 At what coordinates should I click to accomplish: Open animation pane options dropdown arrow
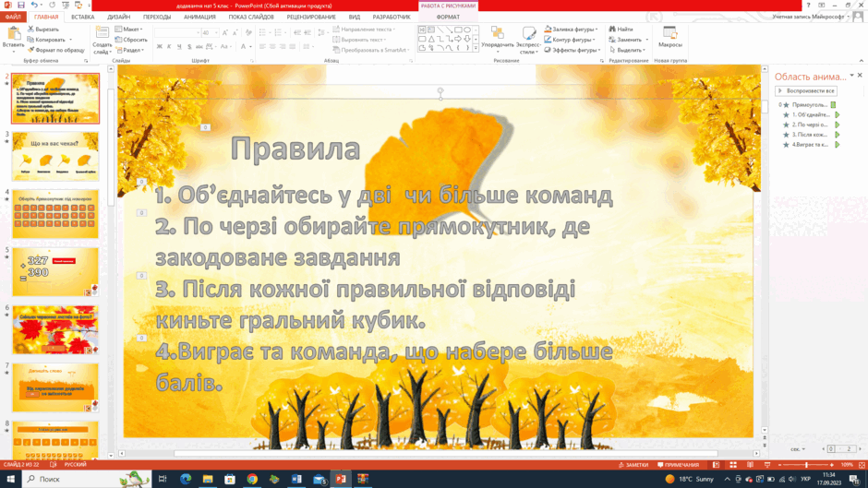(852, 76)
